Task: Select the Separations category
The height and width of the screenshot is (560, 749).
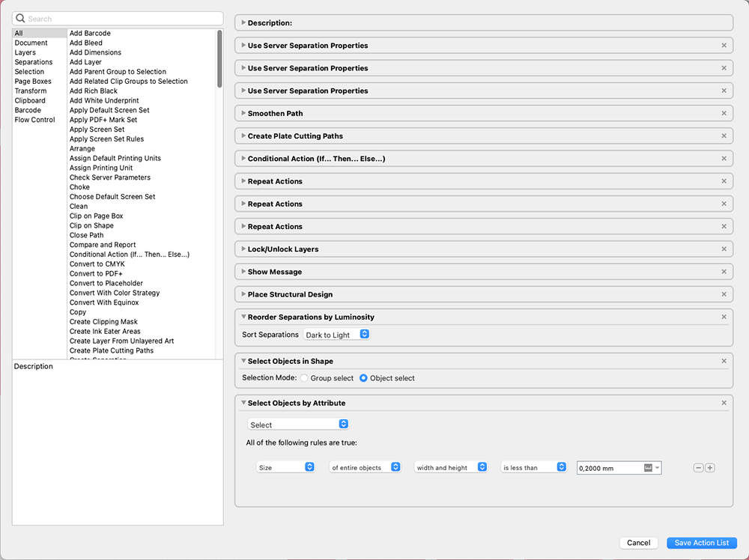Action: coord(34,62)
